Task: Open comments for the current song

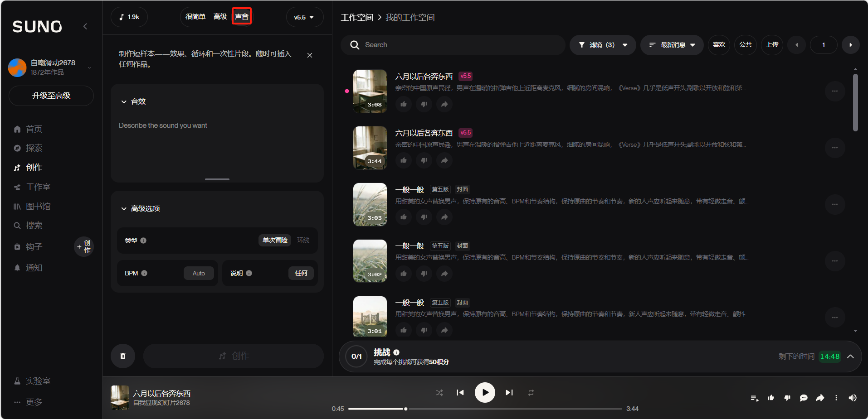Action: (804, 398)
